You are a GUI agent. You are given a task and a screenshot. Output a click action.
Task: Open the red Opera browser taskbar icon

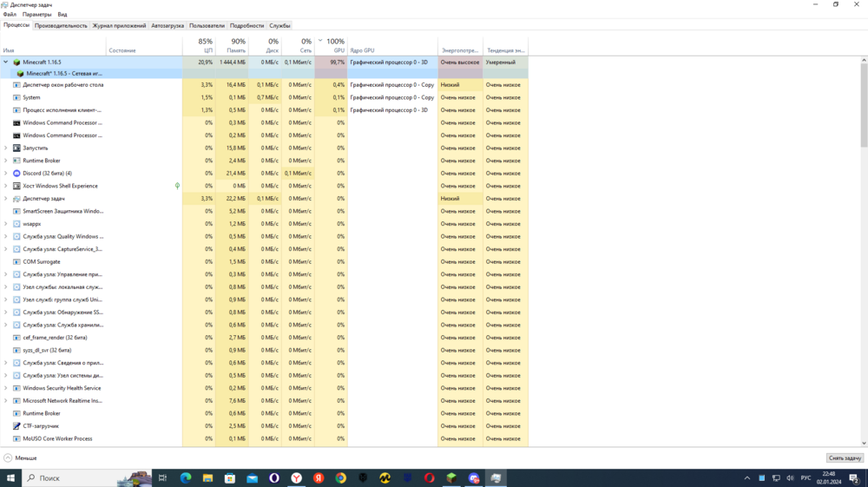(x=429, y=478)
